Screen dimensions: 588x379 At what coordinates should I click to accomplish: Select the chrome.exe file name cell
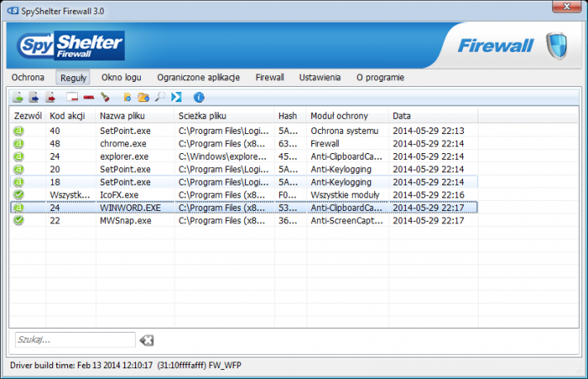(123, 144)
